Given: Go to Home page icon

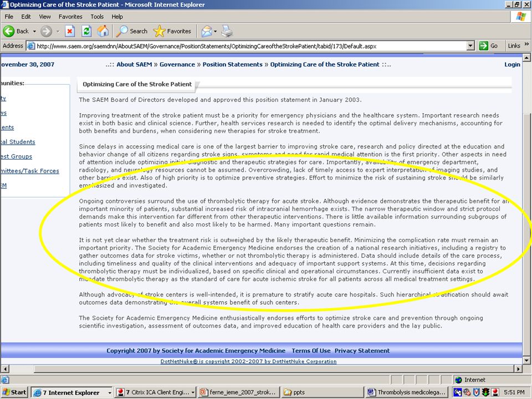Looking at the screenshot, I should click(103, 31).
